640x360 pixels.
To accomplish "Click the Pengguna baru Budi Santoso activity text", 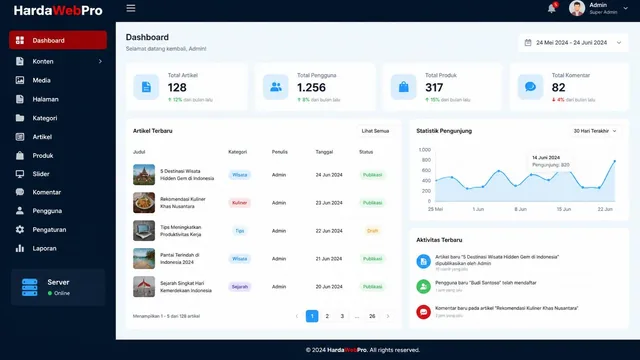I will click(486, 282).
